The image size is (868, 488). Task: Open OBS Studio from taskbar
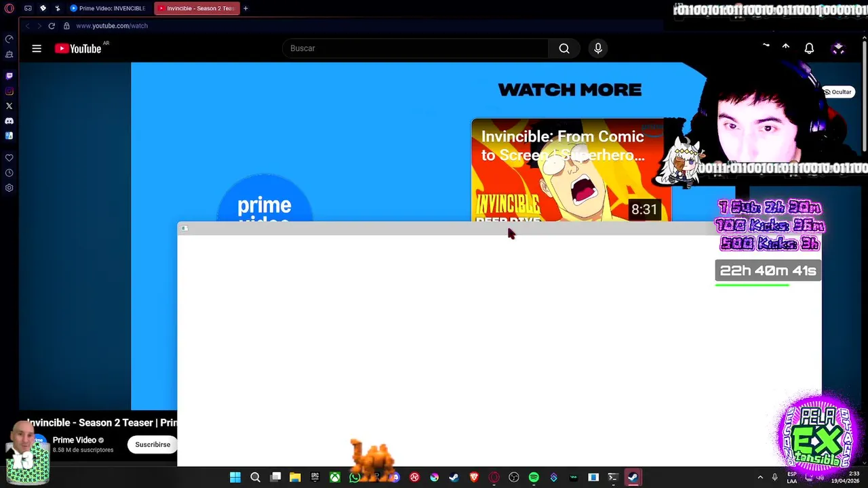[x=513, y=477]
